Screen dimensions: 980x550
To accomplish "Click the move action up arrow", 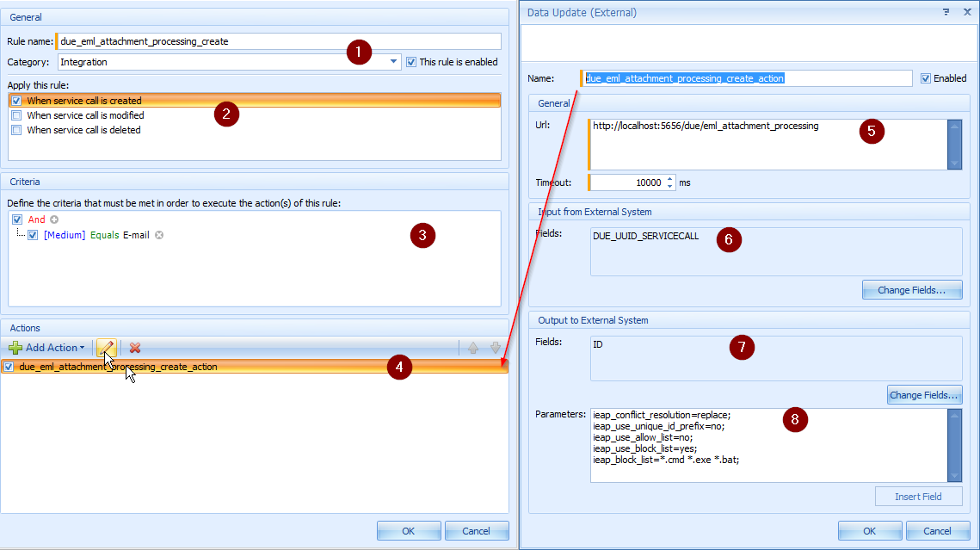I will 473,348.
